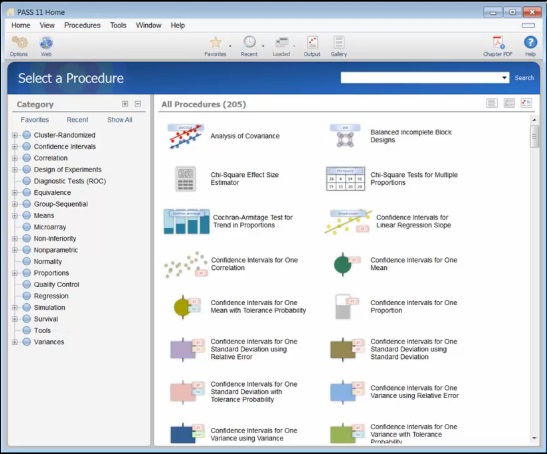Show Recent in Category panel

point(77,120)
